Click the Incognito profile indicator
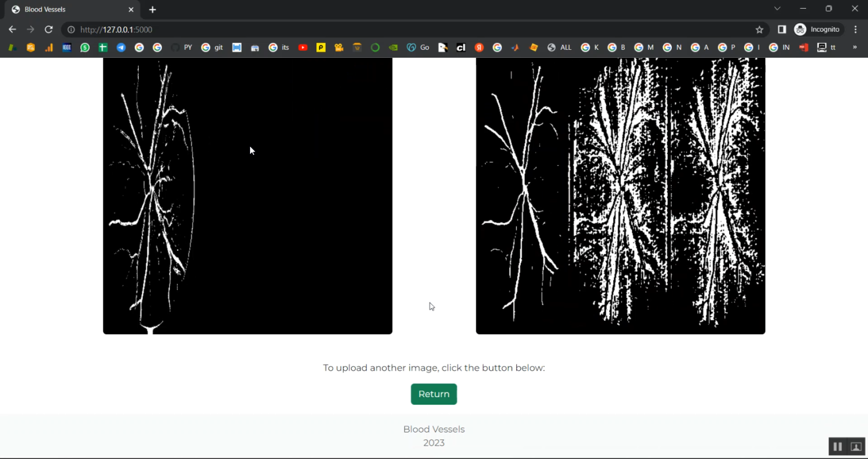868x459 pixels. click(818, 29)
